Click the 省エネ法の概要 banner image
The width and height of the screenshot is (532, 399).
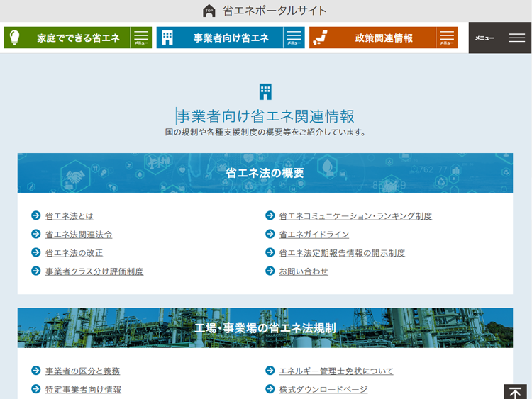(x=265, y=173)
